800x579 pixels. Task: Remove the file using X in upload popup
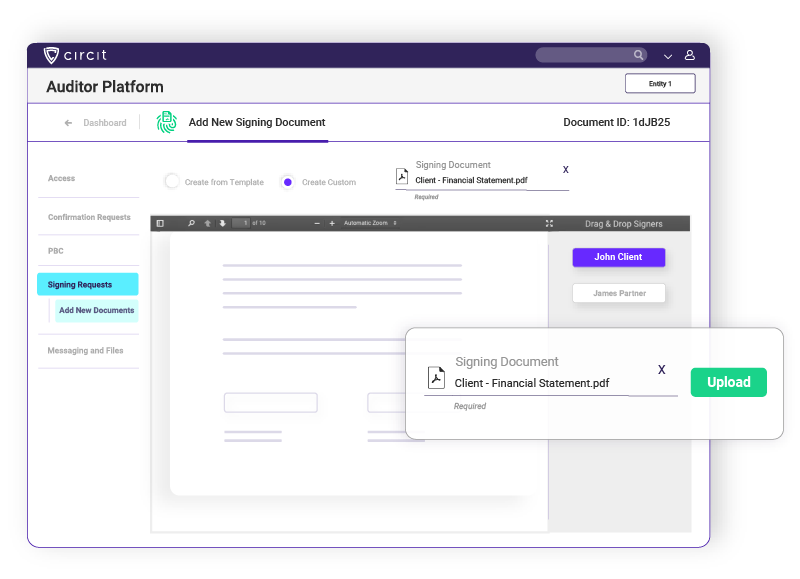pos(661,370)
